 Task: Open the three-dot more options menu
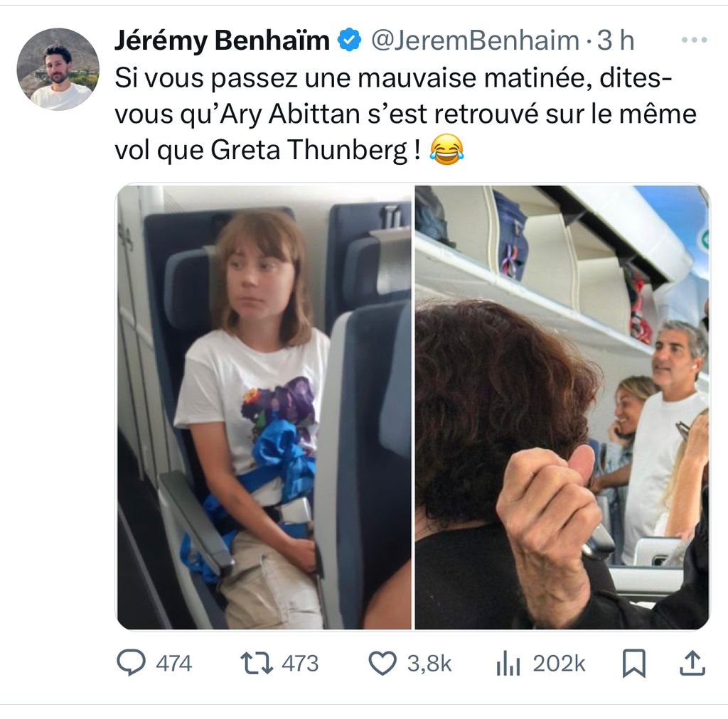694,40
